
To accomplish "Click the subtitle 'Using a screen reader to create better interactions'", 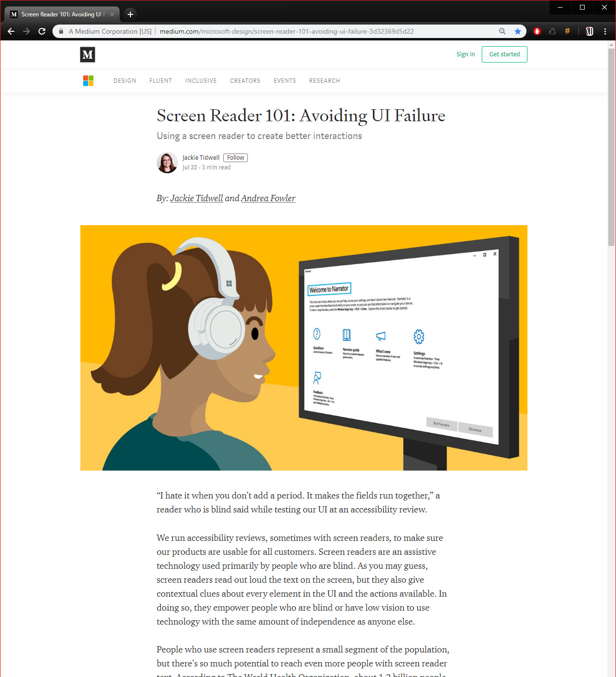I will click(259, 136).
